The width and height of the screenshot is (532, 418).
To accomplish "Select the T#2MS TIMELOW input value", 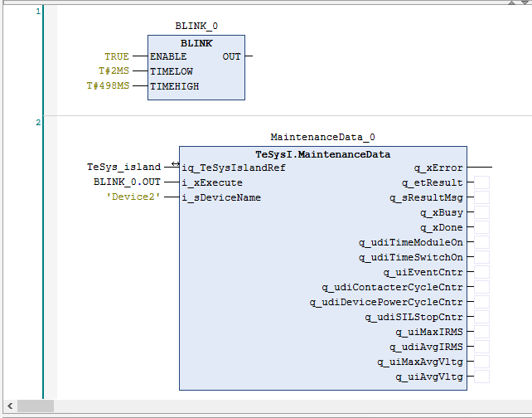I will click(114, 71).
